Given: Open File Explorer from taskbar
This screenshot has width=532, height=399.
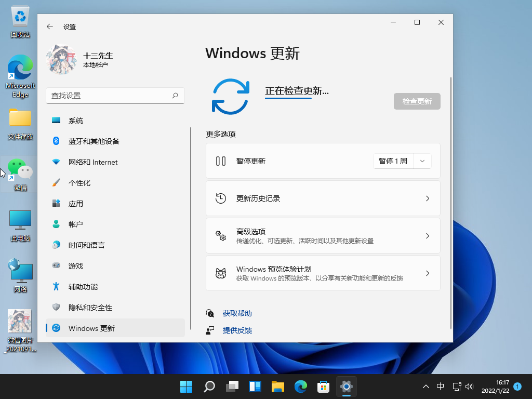Looking at the screenshot, I should 278,387.
